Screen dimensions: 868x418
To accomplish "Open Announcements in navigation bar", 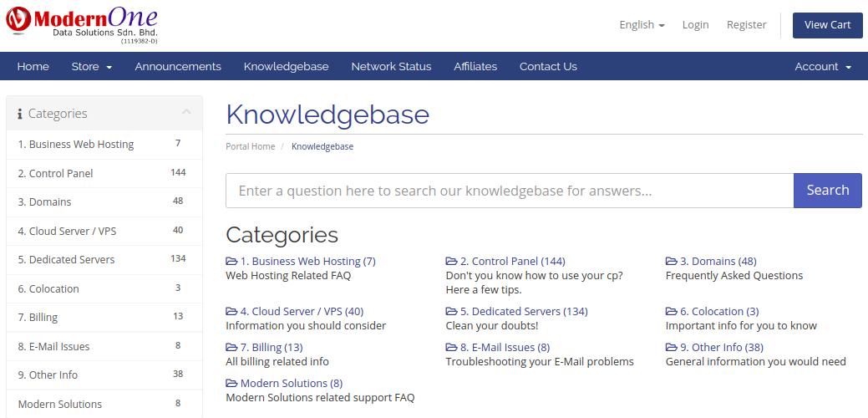I will click(178, 66).
